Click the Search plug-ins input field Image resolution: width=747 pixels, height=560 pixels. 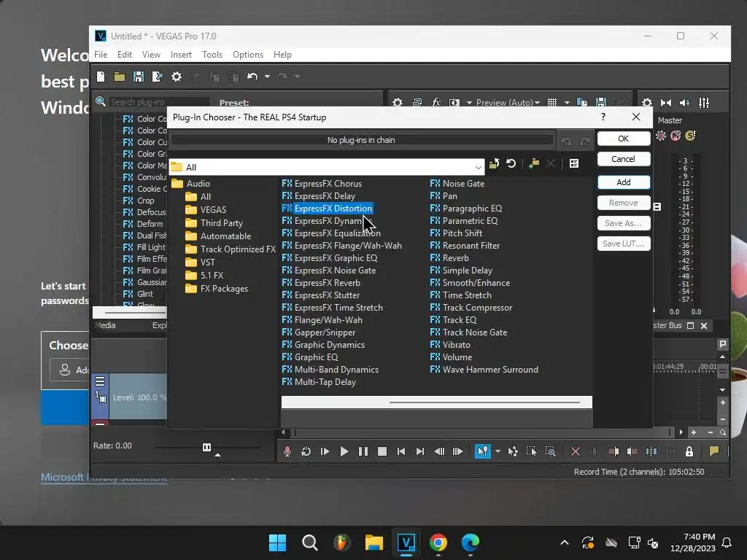(x=158, y=102)
